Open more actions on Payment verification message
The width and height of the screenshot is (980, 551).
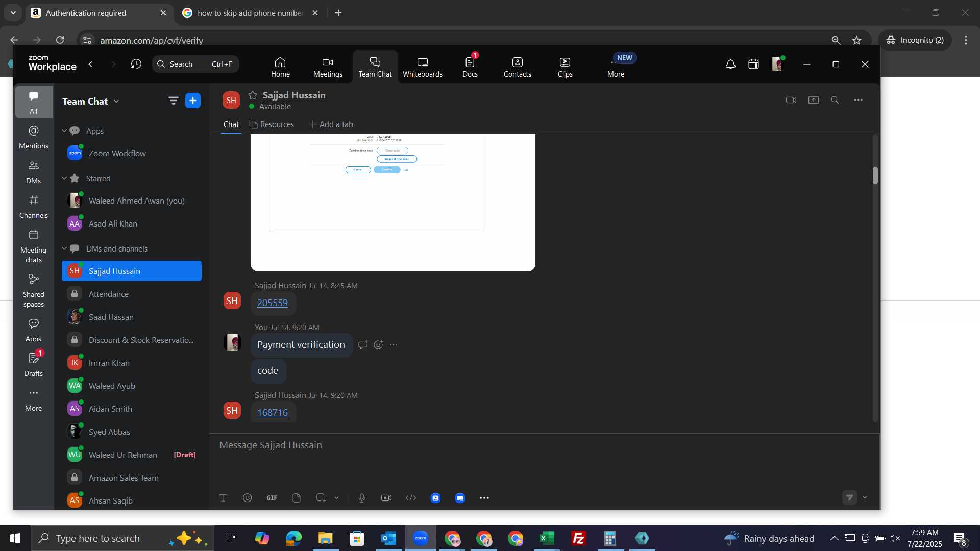coord(394,345)
